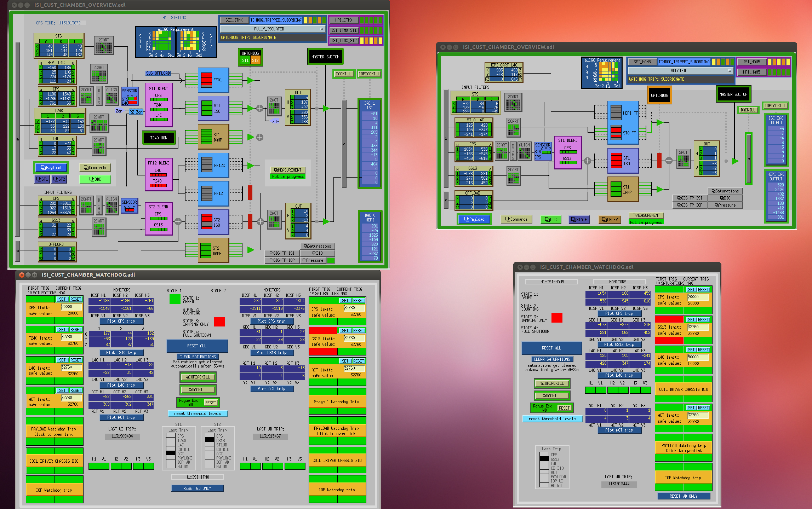Open the ST1 related-display menu below Payload
812x509 pixels.
[x=42, y=179]
